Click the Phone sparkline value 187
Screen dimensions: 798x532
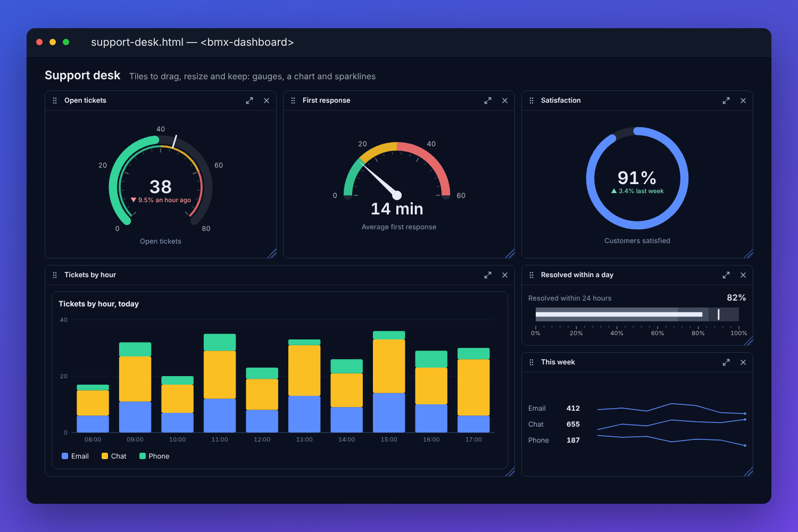573,440
